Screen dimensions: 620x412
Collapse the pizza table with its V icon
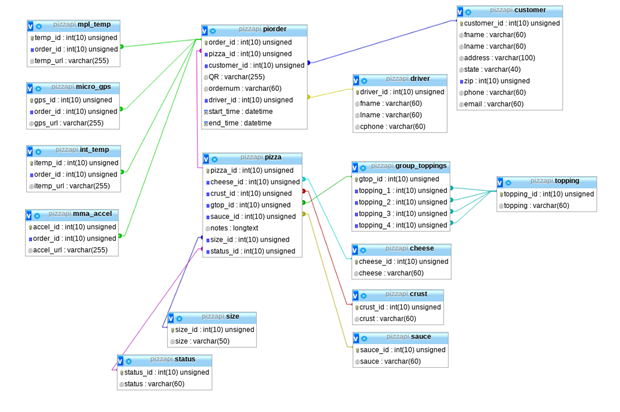(x=206, y=159)
